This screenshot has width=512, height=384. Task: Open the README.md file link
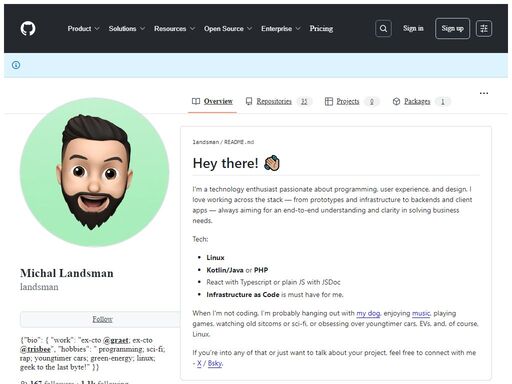(x=239, y=142)
